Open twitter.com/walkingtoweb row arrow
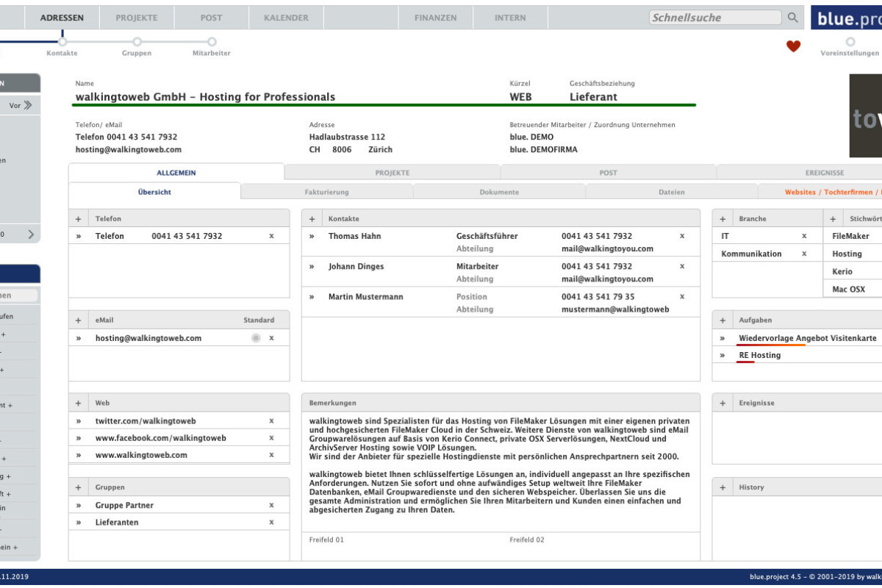Viewport: 882px width, 588px height. coord(79,421)
